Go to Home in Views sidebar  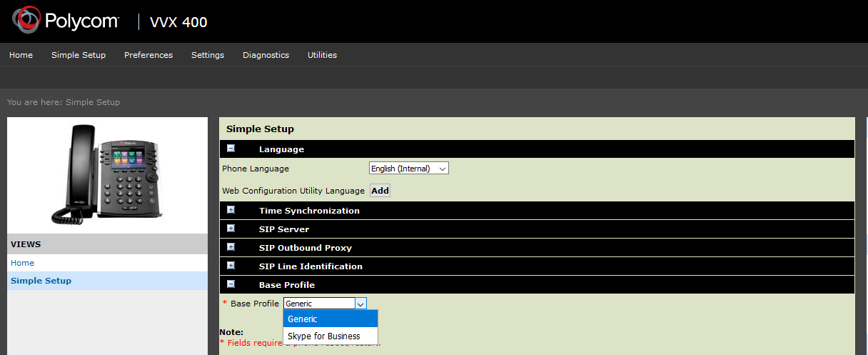click(22, 263)
